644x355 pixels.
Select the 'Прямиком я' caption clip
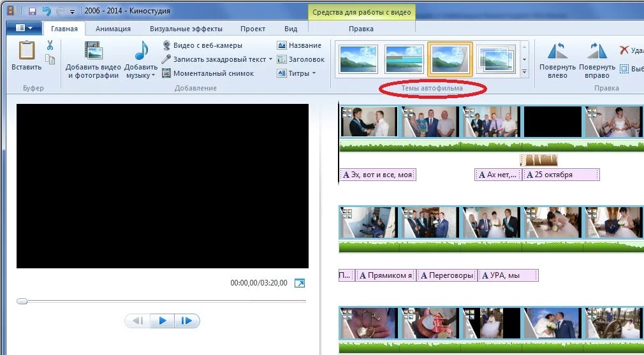click(386, 275)
